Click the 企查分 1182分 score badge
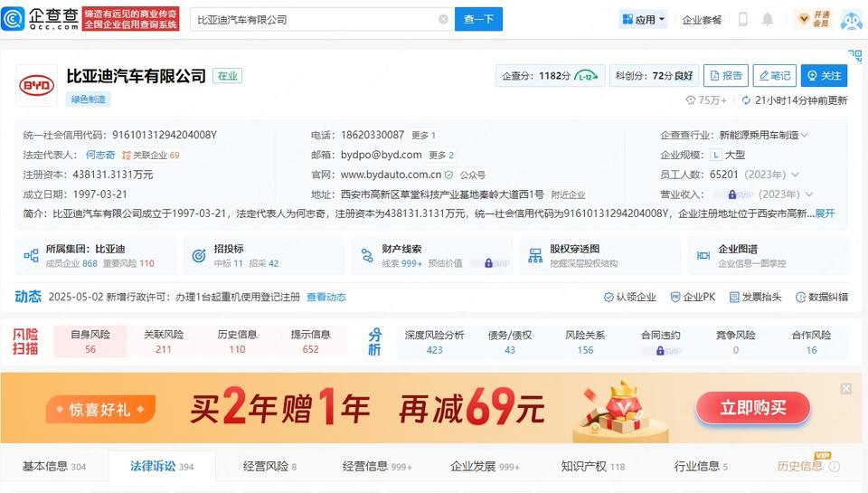Screen dimensions: 868x493 551,76
